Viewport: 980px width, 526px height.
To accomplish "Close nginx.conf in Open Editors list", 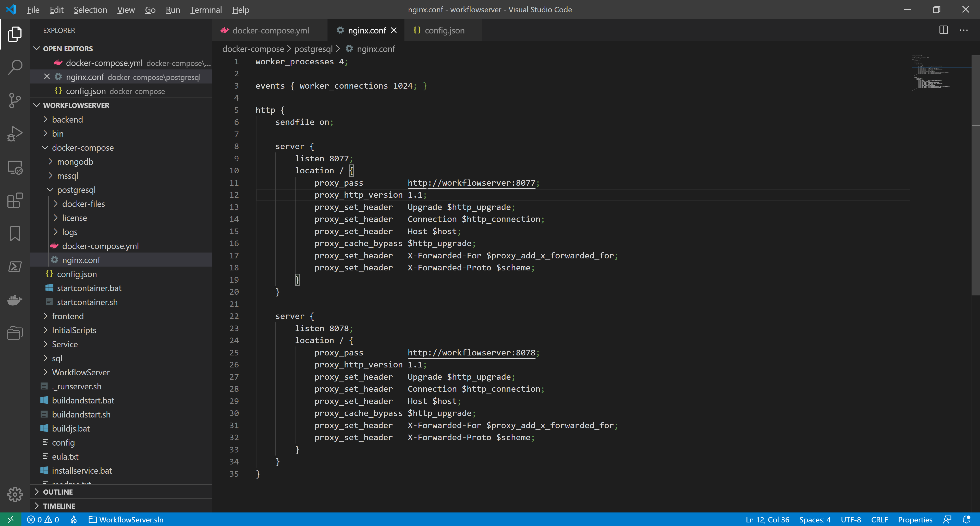I will [47, 77].
